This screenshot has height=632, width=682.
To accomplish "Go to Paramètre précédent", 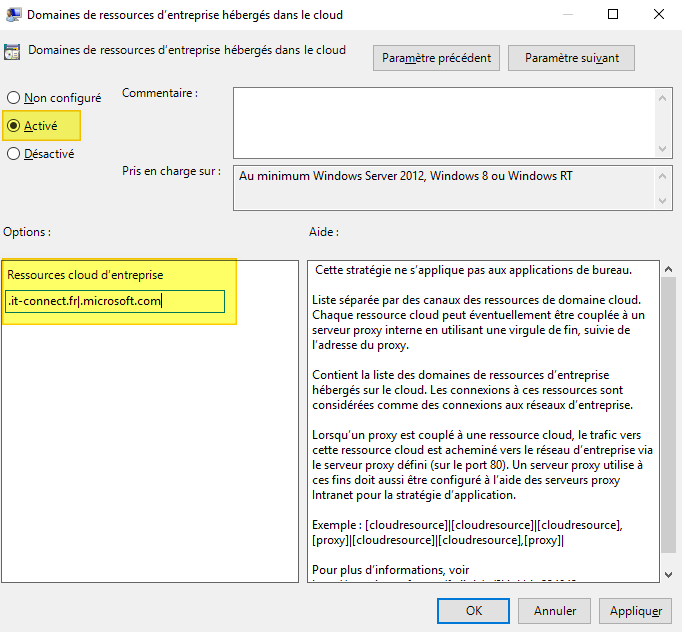I will pos(437,58).
